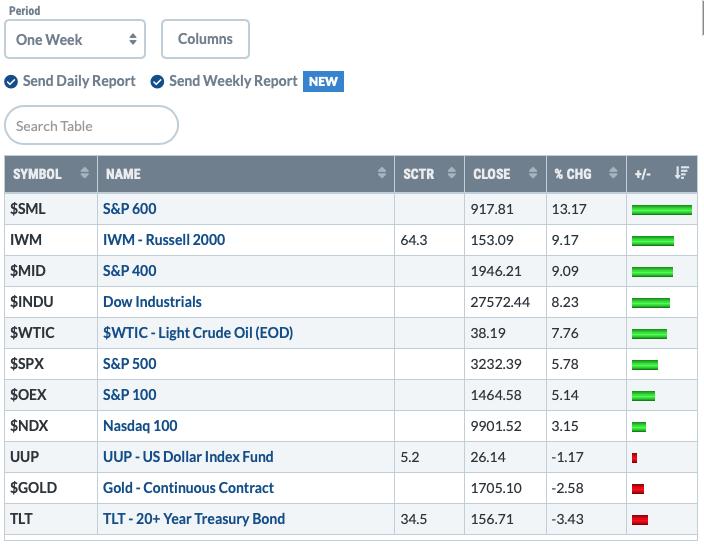This screenshot has width=704, height=544.
Task: Click the +/- column descending sort icon
Action: (682, 172)
